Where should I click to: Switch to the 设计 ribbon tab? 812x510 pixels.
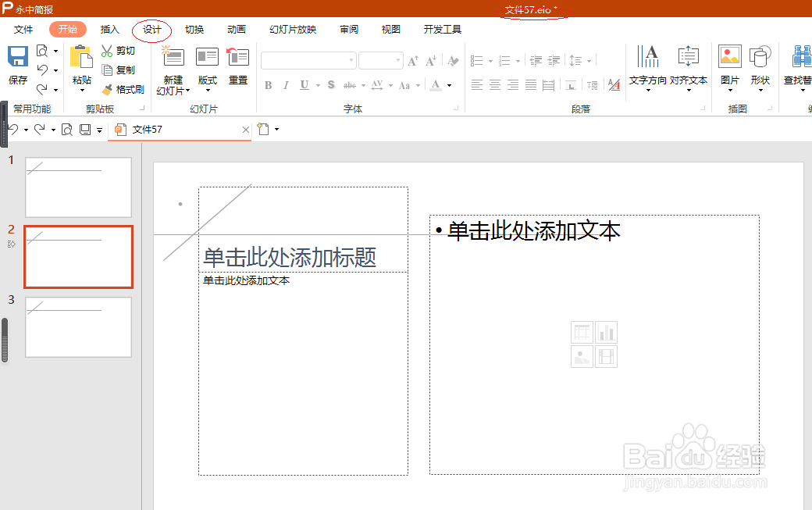[151, 29]
